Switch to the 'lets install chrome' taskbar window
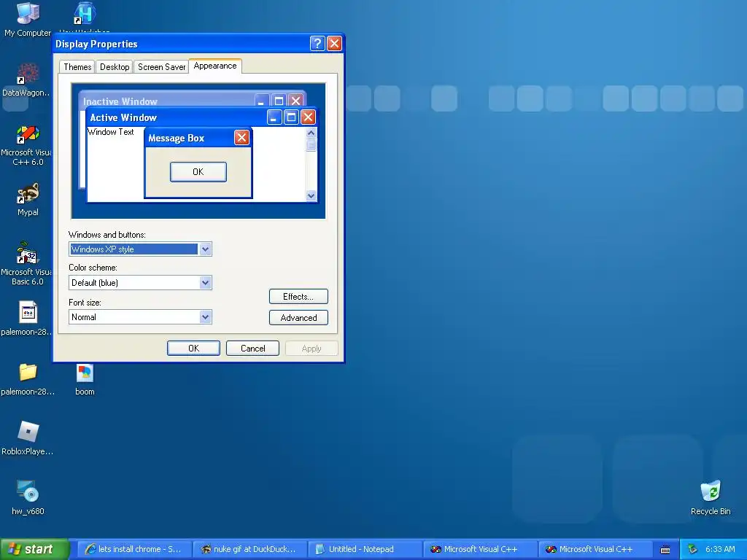The height and width of the screenshot is (560, 747). pyautogui.click(x=134, y=549)
